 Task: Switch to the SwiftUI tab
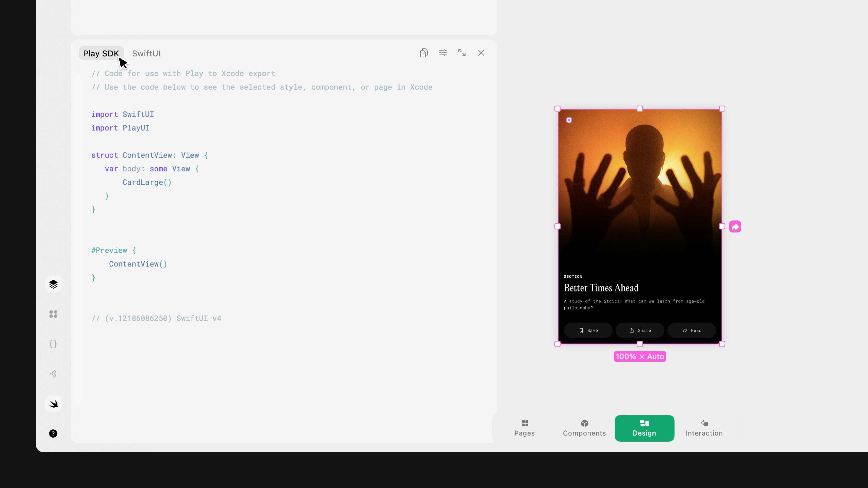tap(146, 54)
